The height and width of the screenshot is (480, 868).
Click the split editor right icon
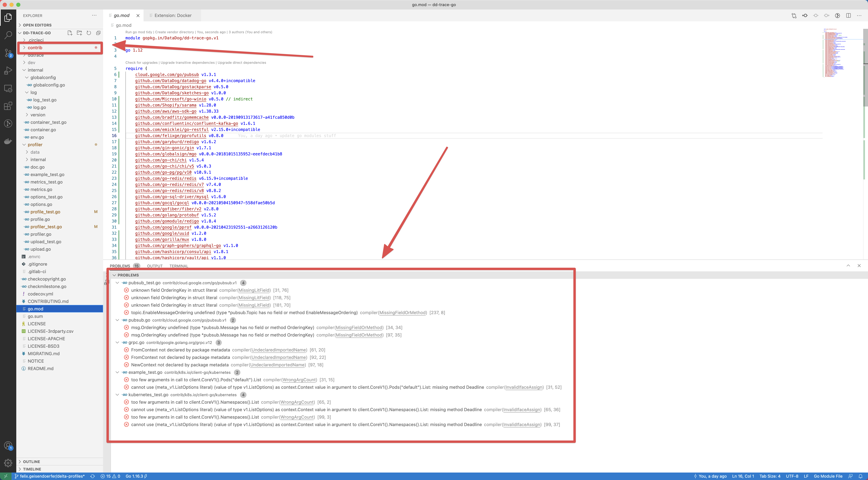point(848,15)
